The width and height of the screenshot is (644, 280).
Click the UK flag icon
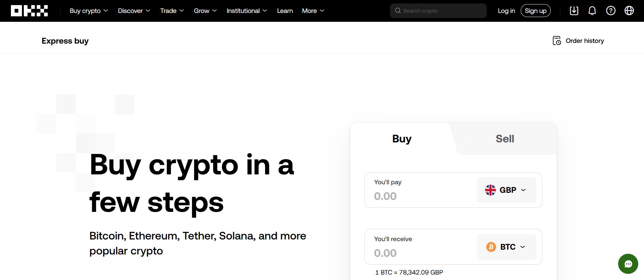tap(490, 190)
